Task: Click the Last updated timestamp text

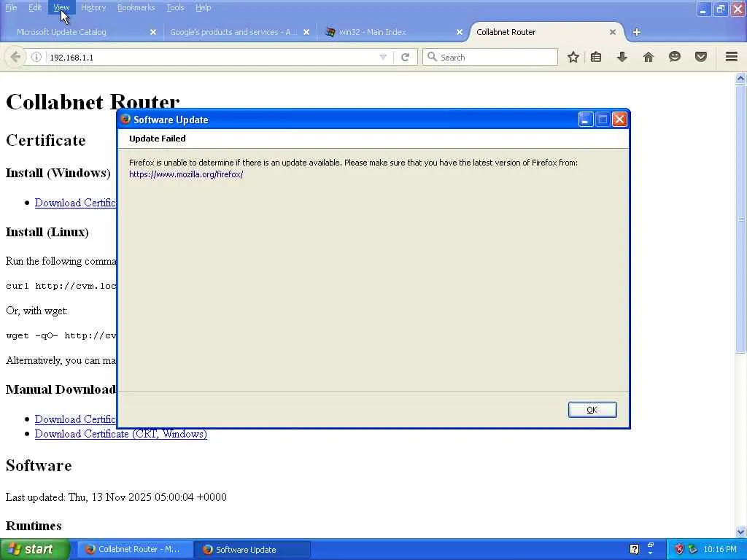Action: [116, 497]
